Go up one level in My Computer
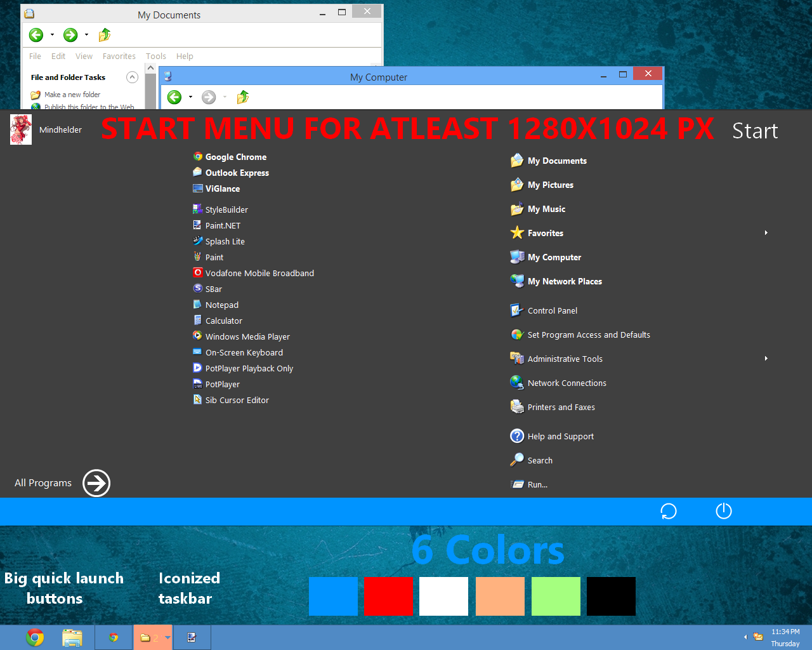Image resolution: width=812 pixels, height=650 pixels. [242, 97]
